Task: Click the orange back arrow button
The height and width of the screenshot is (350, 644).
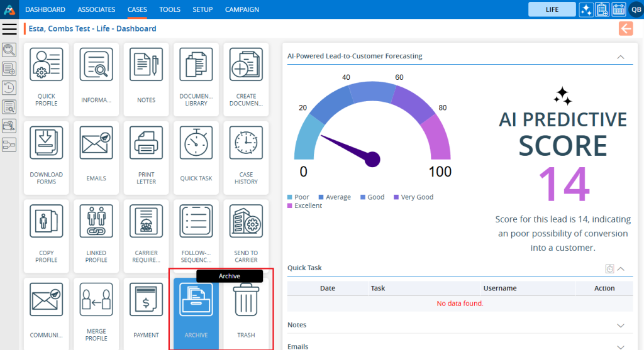Action: pyautogui.click(x=625, y=28)
